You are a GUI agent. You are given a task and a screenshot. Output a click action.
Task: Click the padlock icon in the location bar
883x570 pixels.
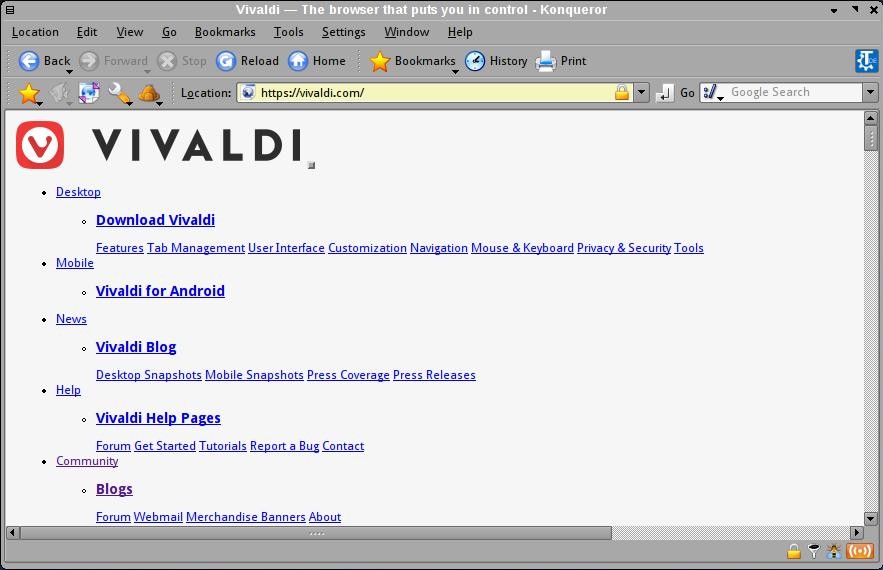tap(622, 92)
